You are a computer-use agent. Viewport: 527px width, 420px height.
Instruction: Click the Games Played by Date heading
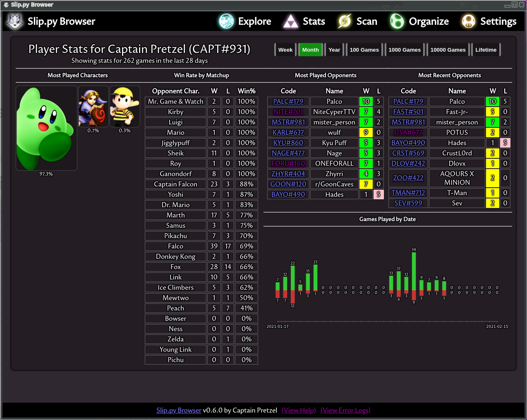point(388,219)
